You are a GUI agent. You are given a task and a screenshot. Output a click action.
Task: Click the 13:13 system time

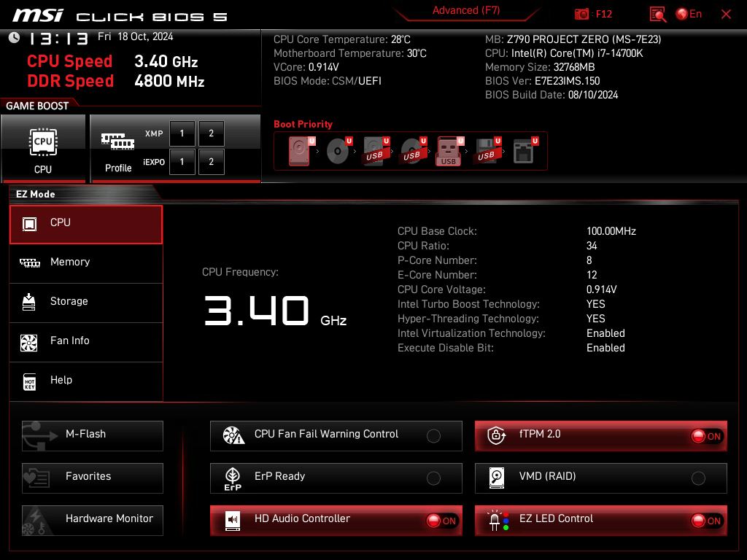(58, 39)
